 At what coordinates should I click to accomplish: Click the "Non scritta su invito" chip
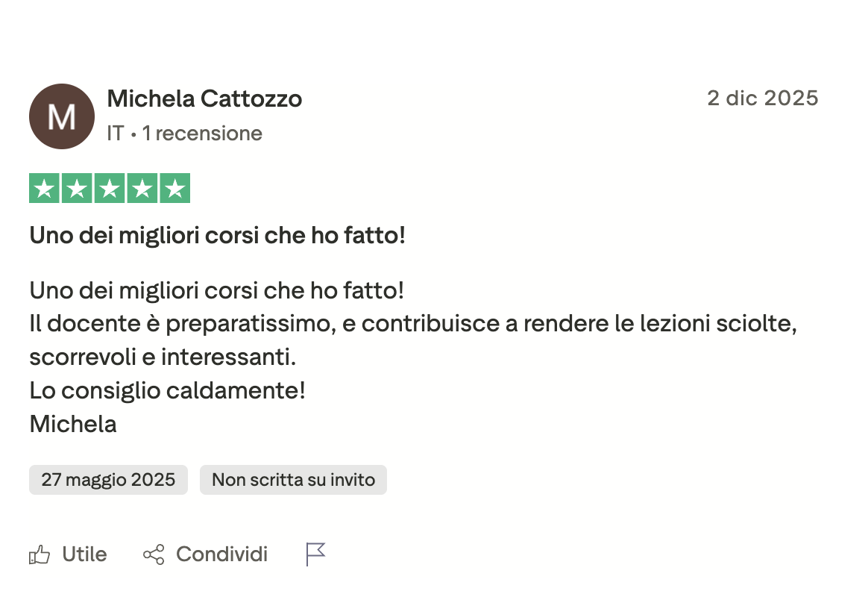(x=293, y=480)
